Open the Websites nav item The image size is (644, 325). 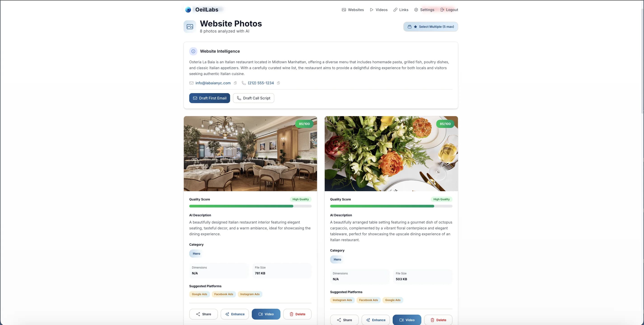(x=353, y=10)
